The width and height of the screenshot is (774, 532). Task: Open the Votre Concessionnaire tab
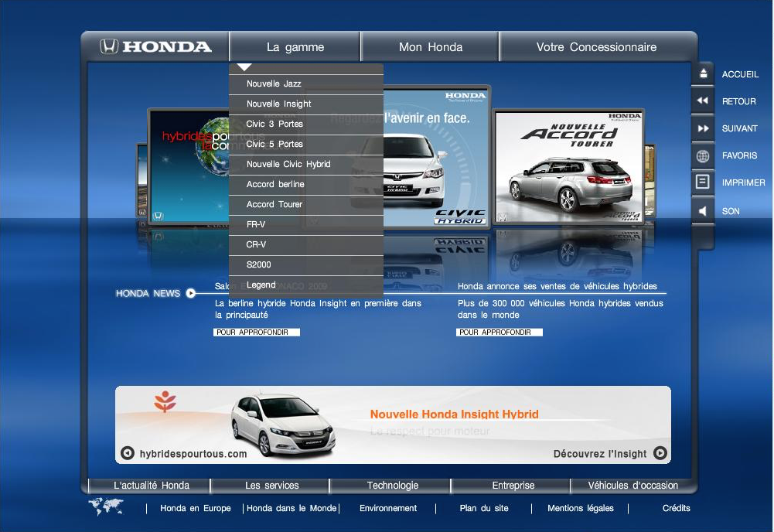click(596, 47)
